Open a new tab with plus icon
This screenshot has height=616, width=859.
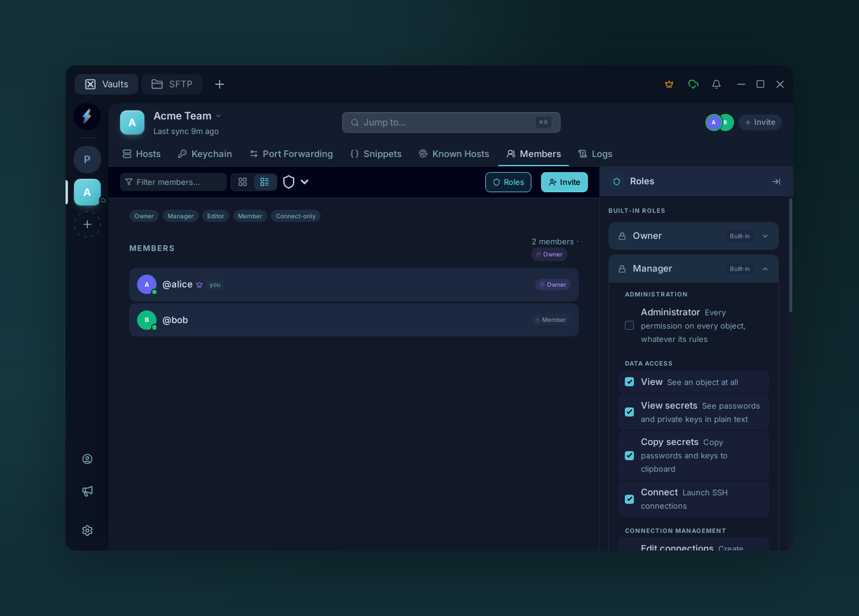point(220,84)
